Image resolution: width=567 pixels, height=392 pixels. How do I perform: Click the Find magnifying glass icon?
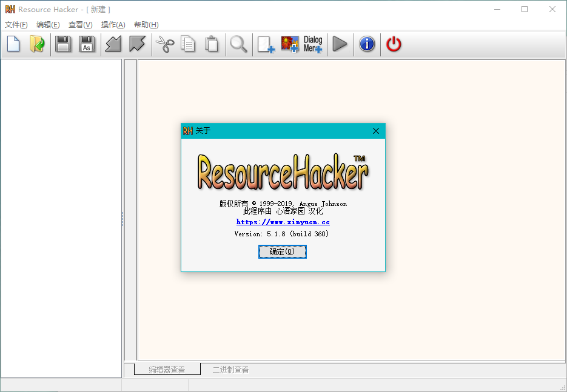tap(239, 44)
